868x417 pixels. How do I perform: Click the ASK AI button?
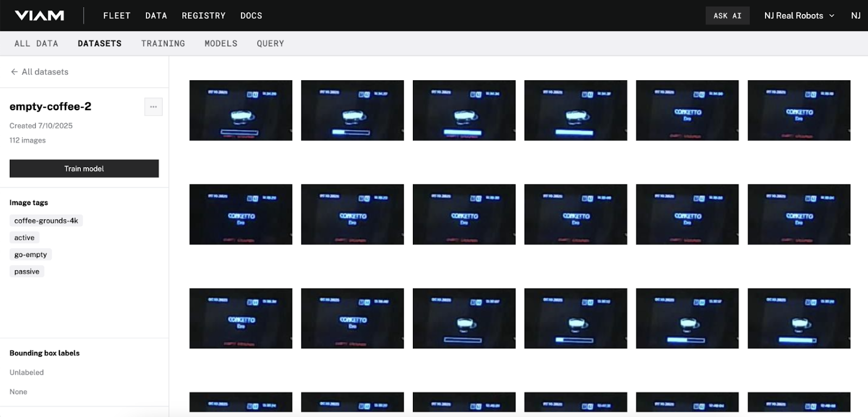(x=727, y=16)
